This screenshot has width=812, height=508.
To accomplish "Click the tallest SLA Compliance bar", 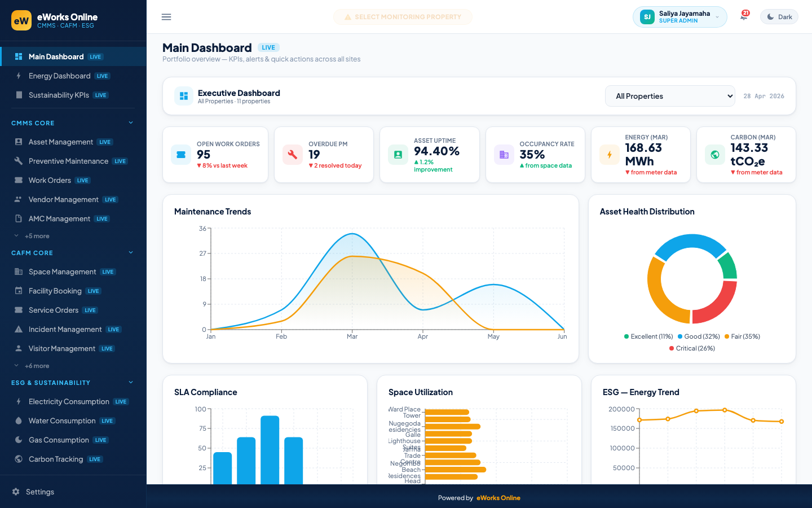I will (x=270, y=450).
